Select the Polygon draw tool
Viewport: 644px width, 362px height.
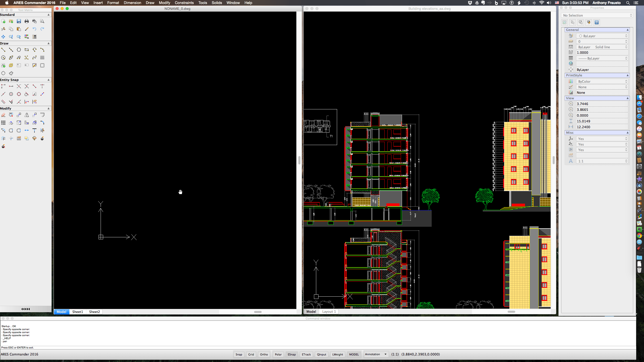[x=19, y=50]
